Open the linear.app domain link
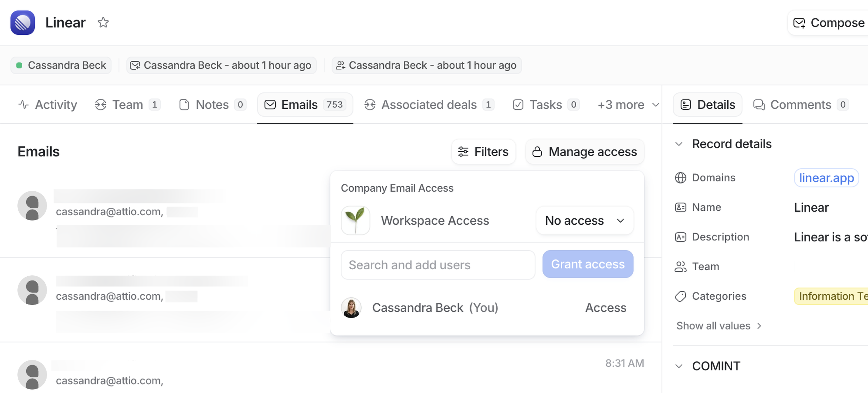Viewport: 868px width, 393px height. 826,177
